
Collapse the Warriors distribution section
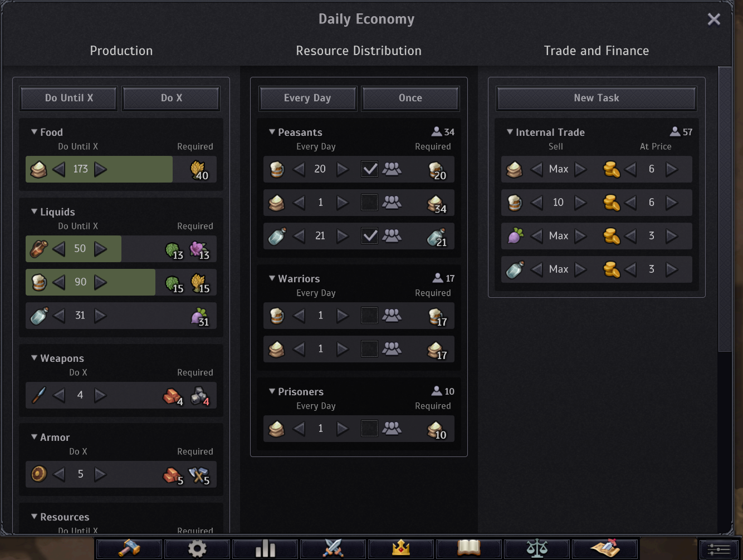click(272, 278)
